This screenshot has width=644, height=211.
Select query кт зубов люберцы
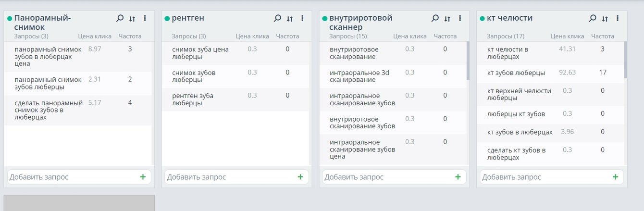[516, 73]
